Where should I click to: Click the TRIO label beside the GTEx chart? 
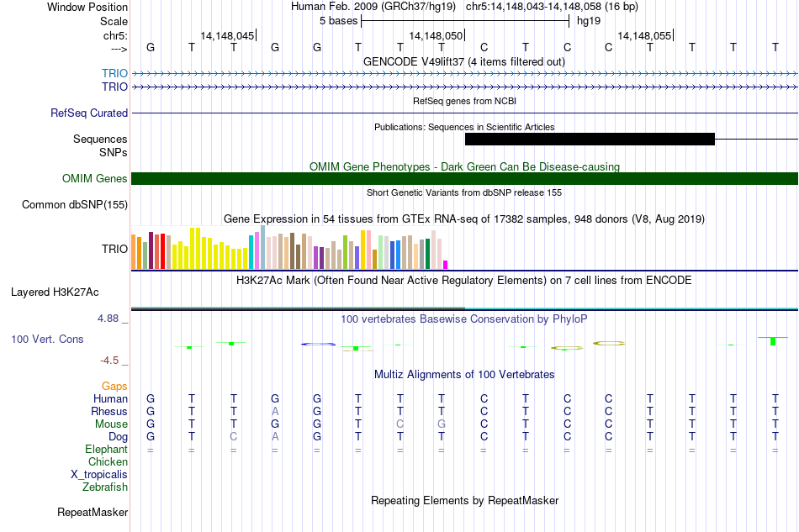point(114,249)
